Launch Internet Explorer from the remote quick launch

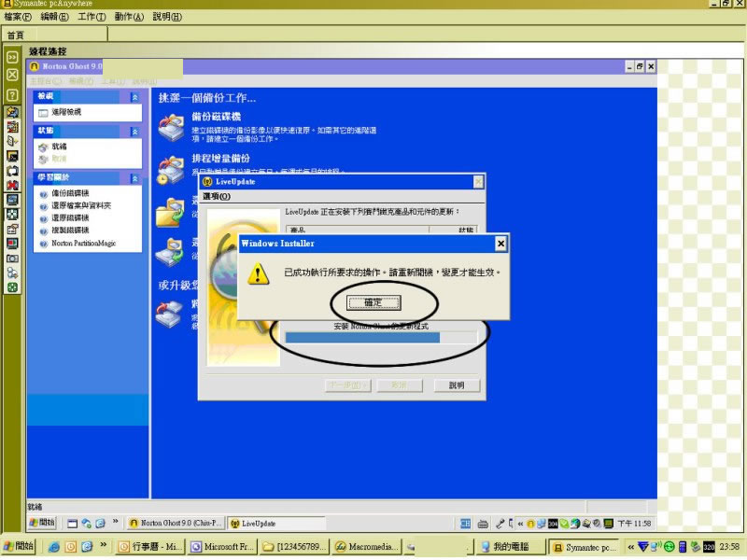pos(100,524)
